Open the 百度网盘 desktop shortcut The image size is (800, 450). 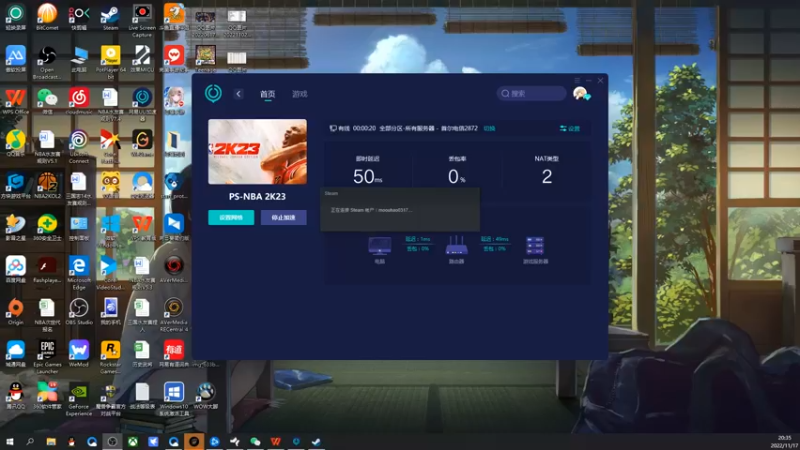point(15,270)
